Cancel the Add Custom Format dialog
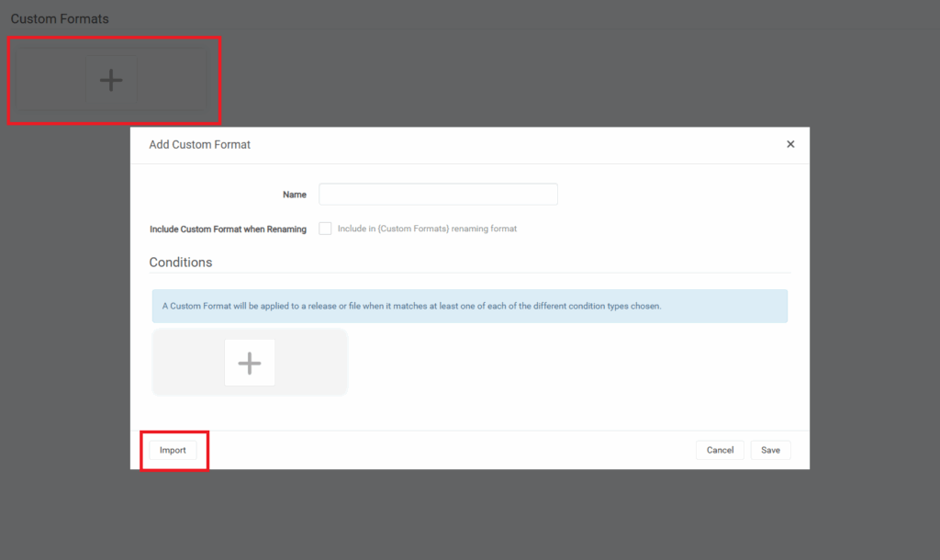Viewport: 940px width, 560px height. point(720,450)
